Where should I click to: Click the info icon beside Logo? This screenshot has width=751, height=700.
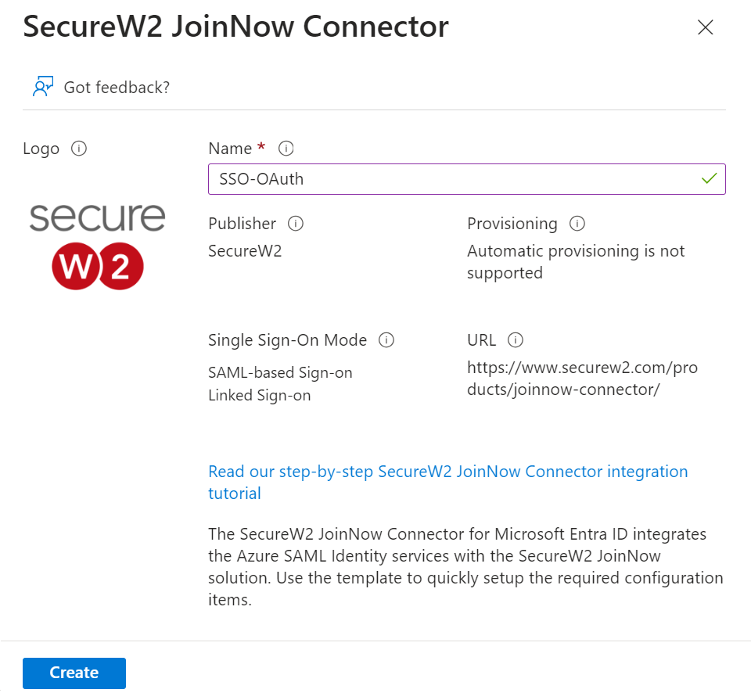(78, 149)
